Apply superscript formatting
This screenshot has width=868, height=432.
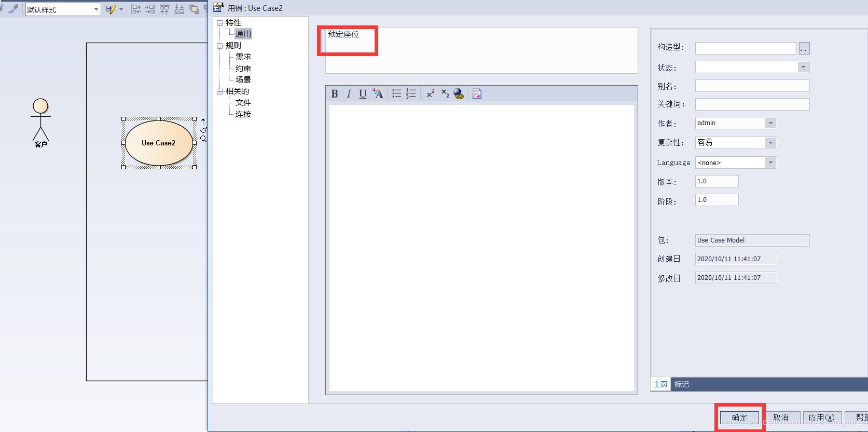[431, 93]
